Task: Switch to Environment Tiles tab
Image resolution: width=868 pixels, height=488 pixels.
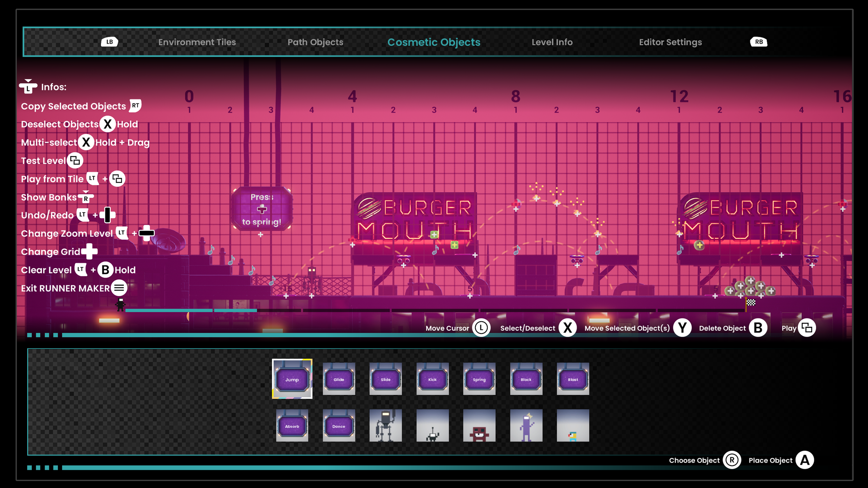Action: [197, 42]
